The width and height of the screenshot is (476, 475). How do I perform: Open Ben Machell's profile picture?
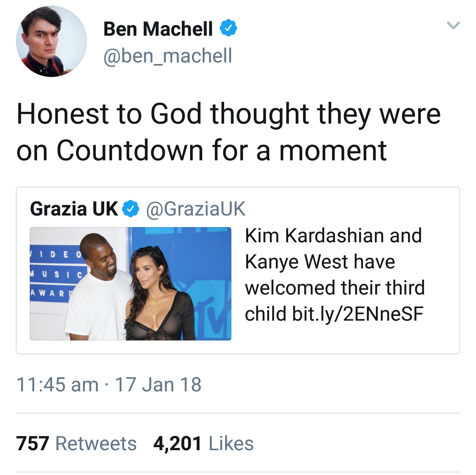point(51,42)
